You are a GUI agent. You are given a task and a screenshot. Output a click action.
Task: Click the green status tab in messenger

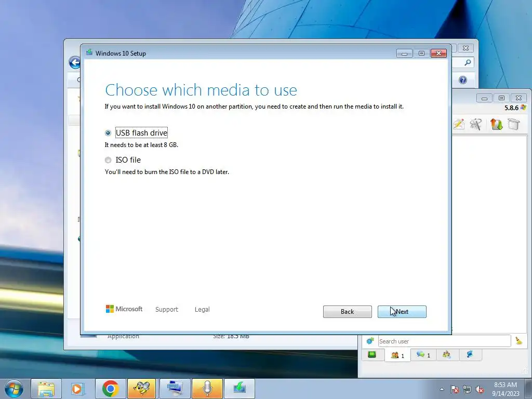(372, 354)
